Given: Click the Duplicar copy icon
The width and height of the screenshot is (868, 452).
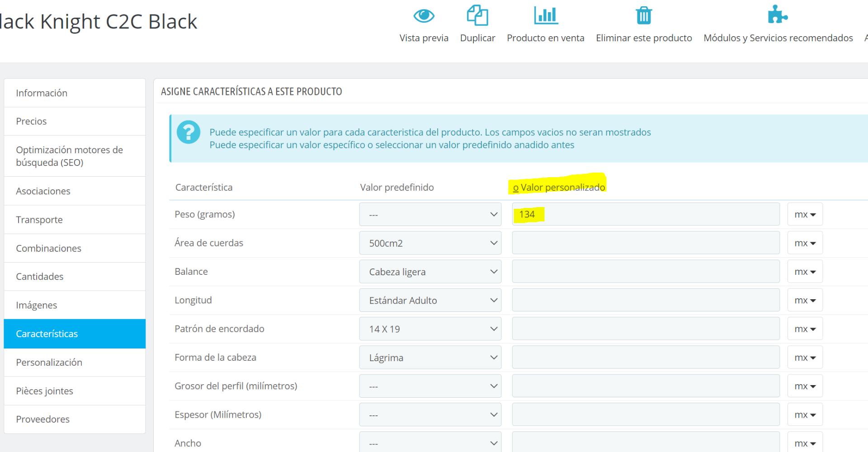Looking at the screenshot, I should [477, 15].
